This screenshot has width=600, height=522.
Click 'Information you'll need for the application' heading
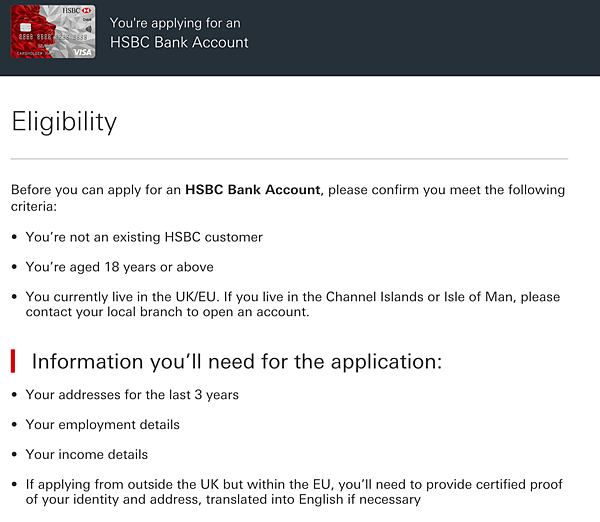(237, 361)
